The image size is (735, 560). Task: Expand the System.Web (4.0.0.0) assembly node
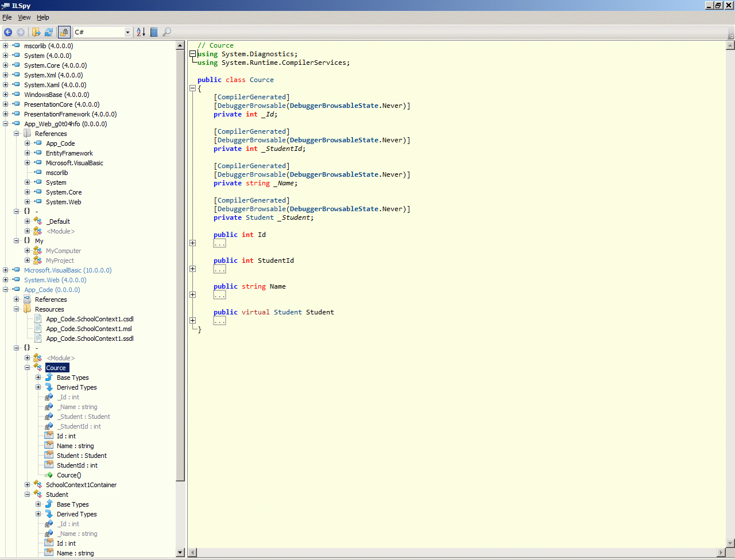pyautogui.click(x=6, y=280)
